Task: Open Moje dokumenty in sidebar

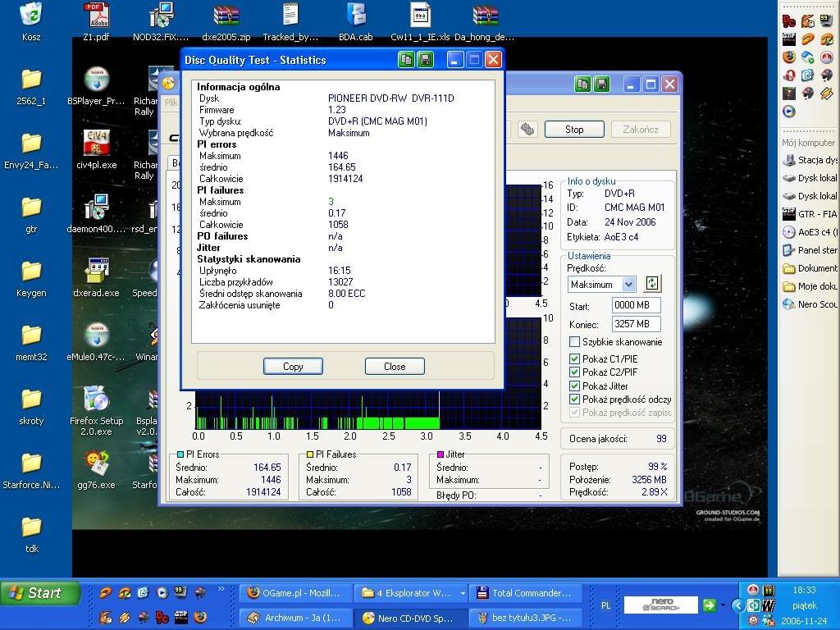Action: point(810,286)
